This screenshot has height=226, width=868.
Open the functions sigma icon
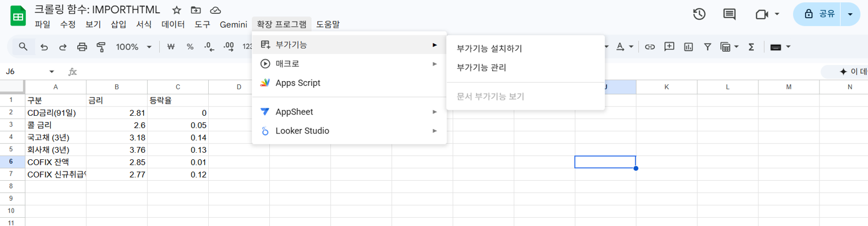pyautogui.click(x=751, y=47)
